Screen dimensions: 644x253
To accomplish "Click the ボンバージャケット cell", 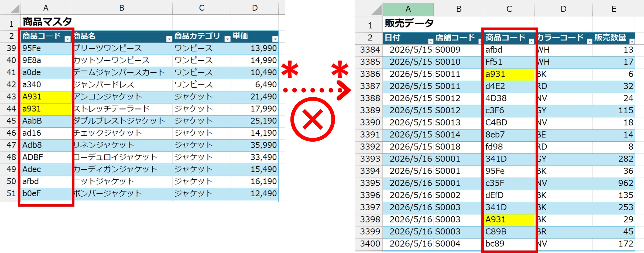I will pyautogui.click(x=122, y=193).
